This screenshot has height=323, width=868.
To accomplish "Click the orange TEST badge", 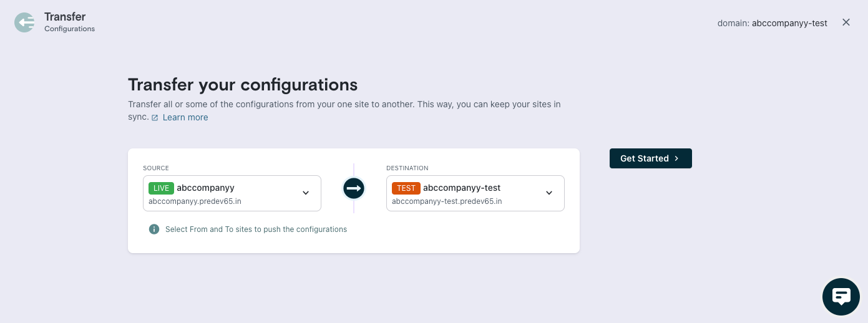I will (406, 188).
